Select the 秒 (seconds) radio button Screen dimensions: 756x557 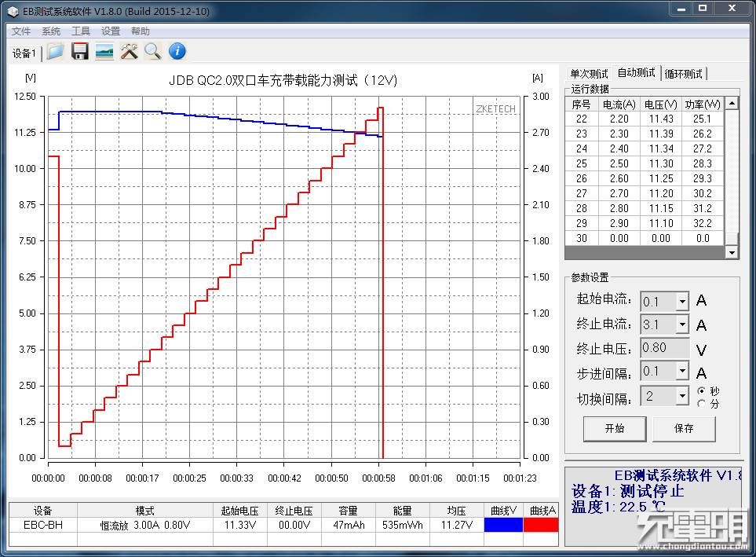click(702, 390)
